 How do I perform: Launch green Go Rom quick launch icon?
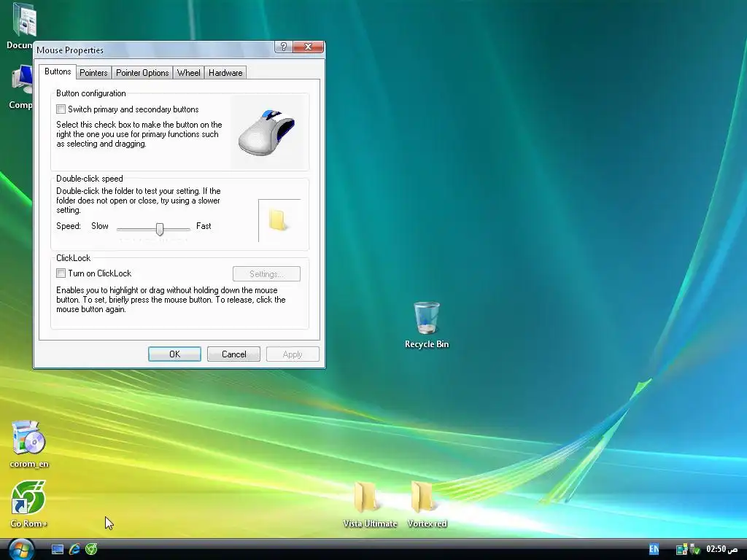pos(91,550)
